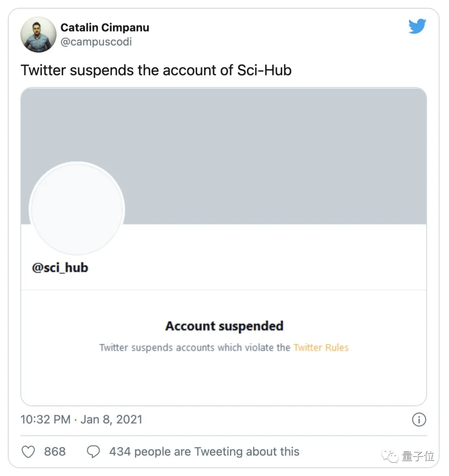The image size is (449, 476).
Task: Open Catalin Cimpanu's profile photo
Action: (38, 34)
